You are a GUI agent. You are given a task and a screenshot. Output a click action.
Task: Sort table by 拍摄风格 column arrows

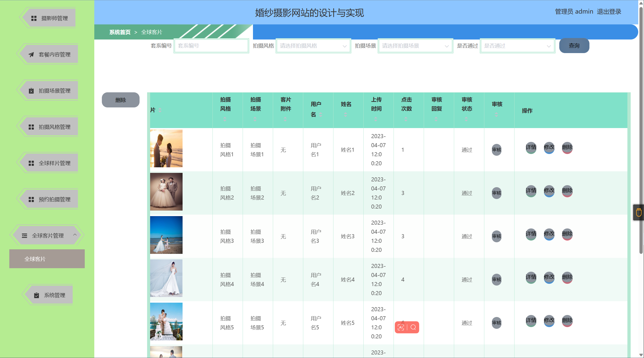pos(225,119)
